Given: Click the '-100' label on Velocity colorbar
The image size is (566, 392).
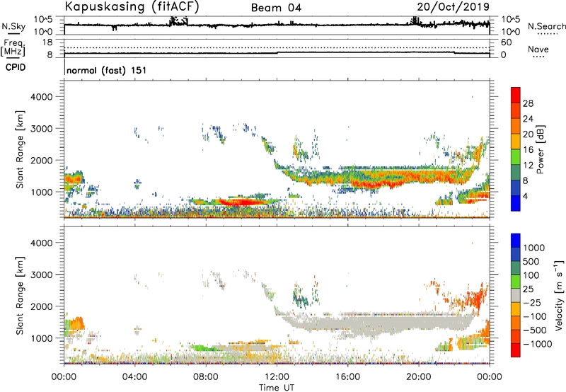Looking at the screenshot, I should [534, 316].
